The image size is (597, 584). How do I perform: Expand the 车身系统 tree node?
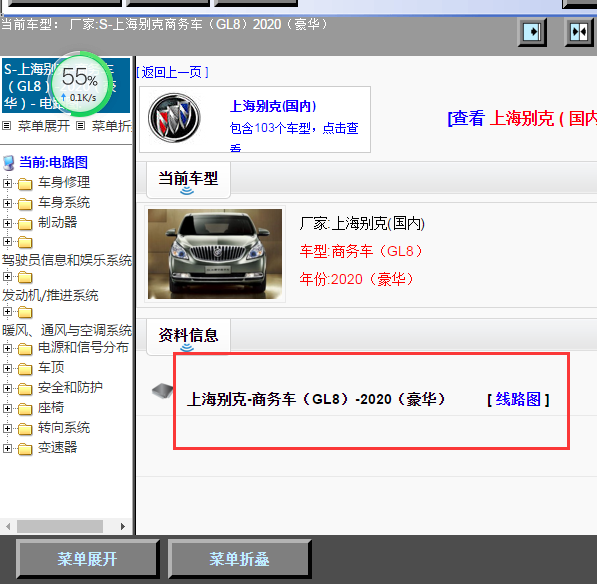[7, 203]
